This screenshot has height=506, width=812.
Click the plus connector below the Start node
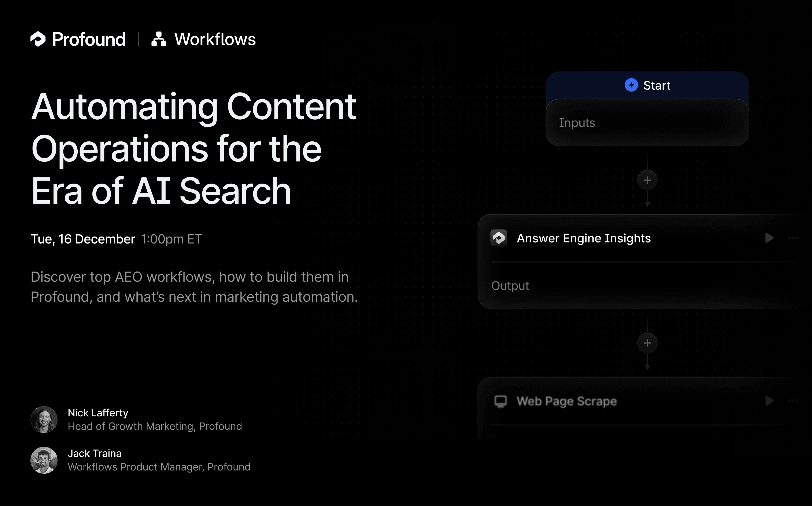647,180
